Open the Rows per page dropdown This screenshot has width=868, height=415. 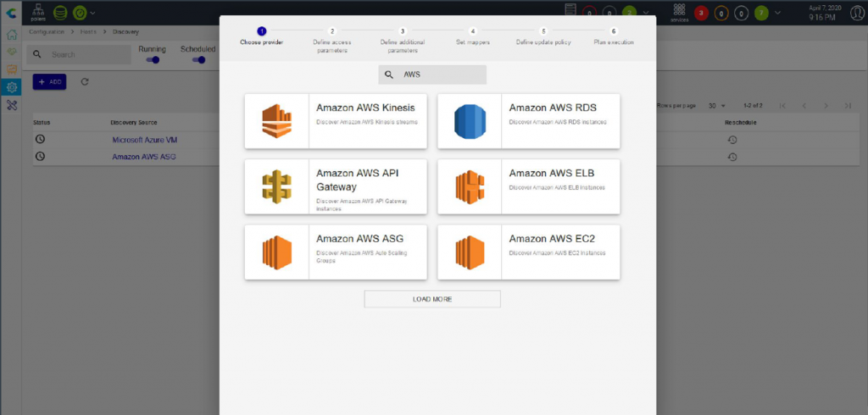716,105
